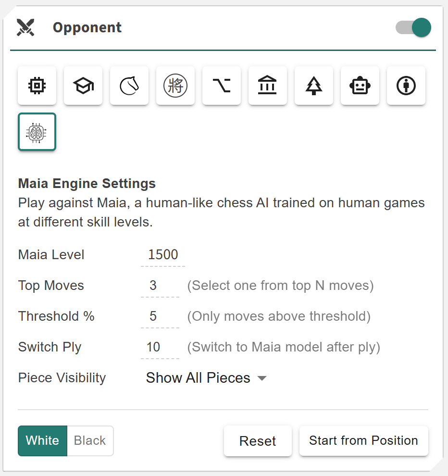Select the option-key symbol opponent icon

[x=222, y=86]
